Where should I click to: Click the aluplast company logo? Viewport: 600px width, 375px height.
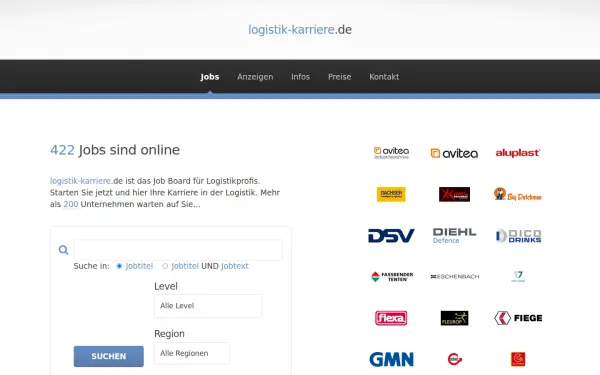tap(518, 153)
